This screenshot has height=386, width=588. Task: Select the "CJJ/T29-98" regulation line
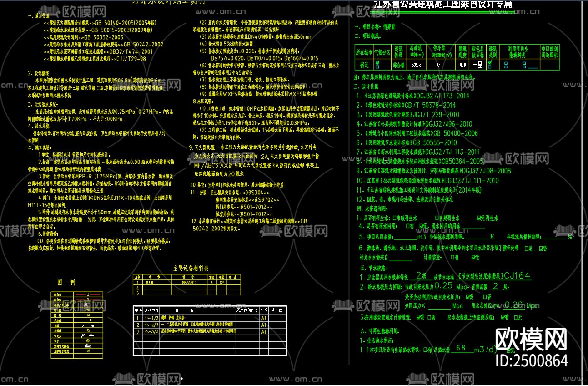[95, 59]
